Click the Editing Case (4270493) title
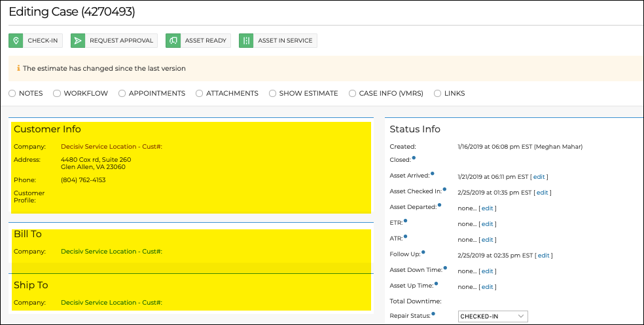Viewport: 644px width, 325px height. click(x=72, y=12)
